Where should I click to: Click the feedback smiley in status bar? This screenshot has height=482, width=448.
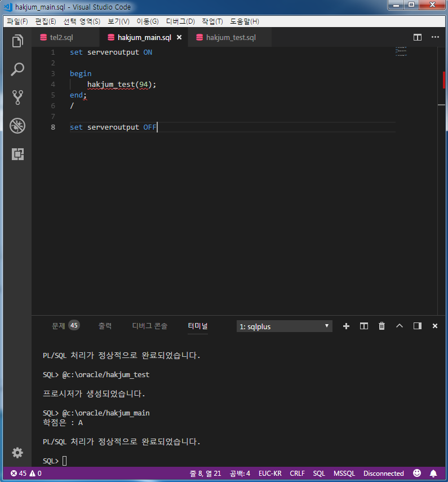pyautogui.click(x=417, y=473)
